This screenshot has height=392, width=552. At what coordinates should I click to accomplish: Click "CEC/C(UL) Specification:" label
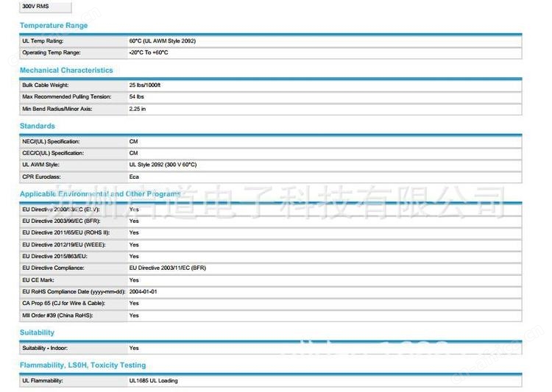[53, 153]
